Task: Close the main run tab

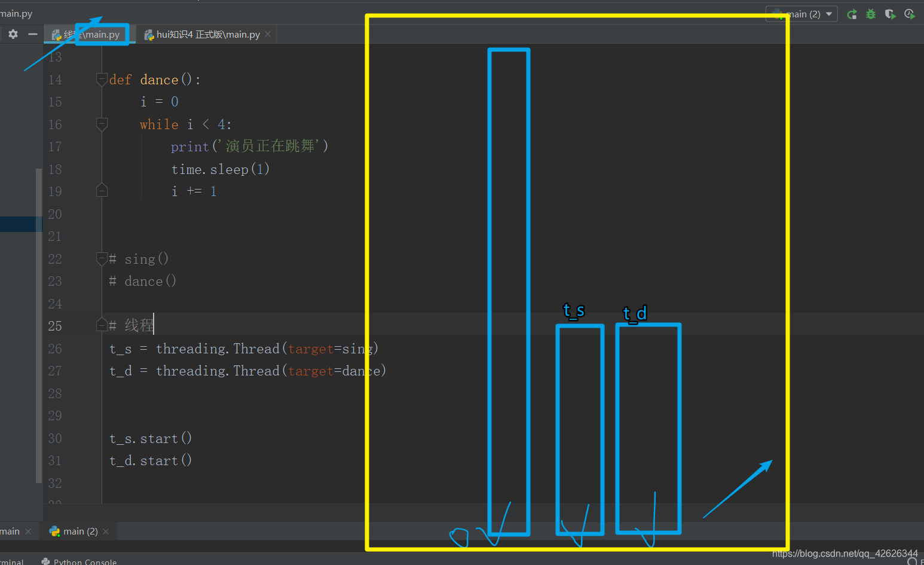Action: pyautogui.click(x=28, y=532)
